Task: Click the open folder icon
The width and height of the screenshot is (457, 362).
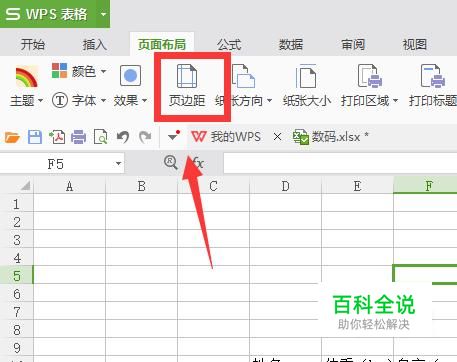Action: pyautogui.click(x=12, y=137)
